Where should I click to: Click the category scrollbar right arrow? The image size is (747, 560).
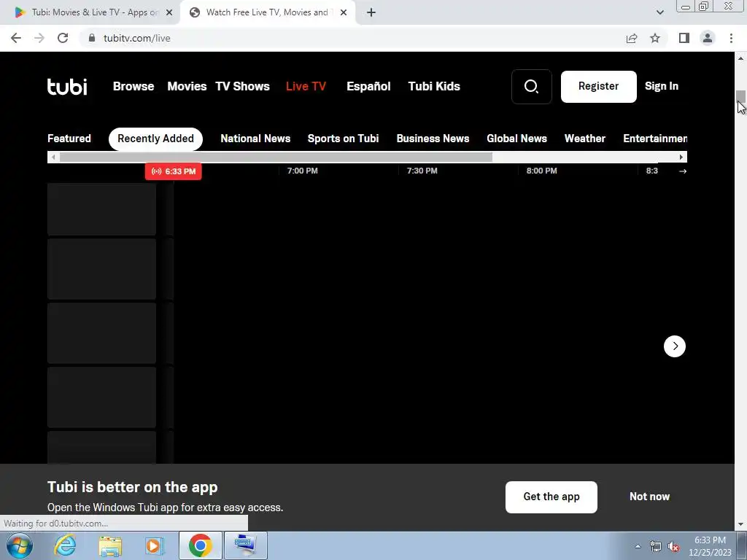click(x=681, y=157)
